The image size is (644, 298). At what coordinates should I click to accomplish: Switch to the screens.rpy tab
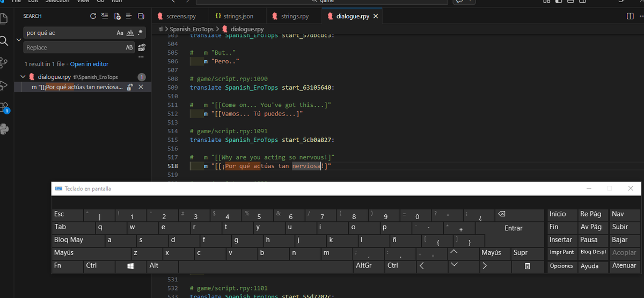(180, 16)
